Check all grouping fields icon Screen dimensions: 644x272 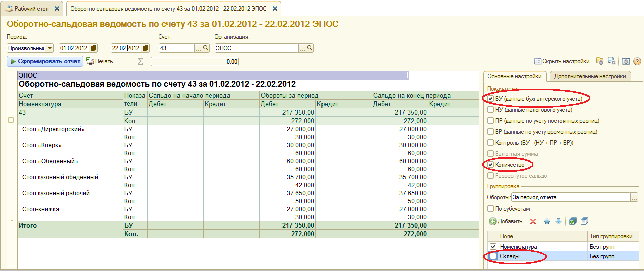point(573,221)
